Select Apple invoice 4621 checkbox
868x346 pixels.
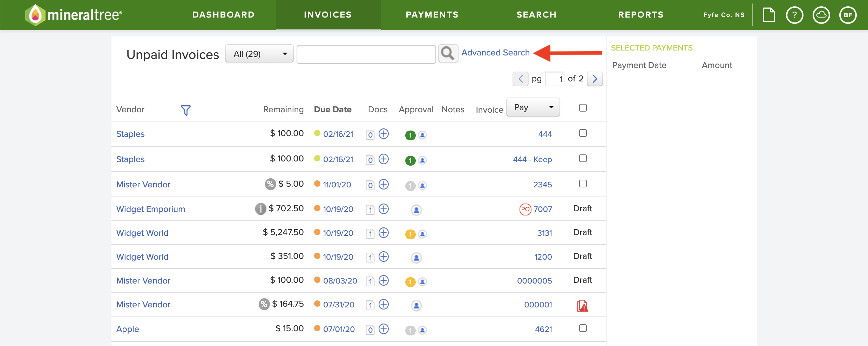[x=583, y=328]
